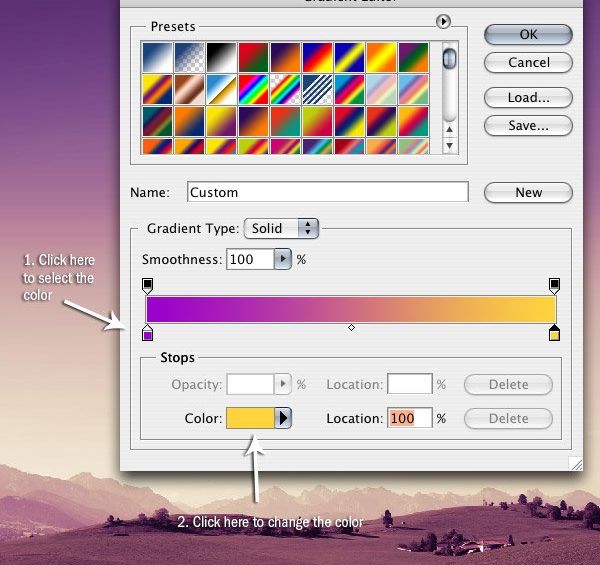The image size is (600, 565).
Task: Open the Color swatch dropdown arrow
Action: 283,418
